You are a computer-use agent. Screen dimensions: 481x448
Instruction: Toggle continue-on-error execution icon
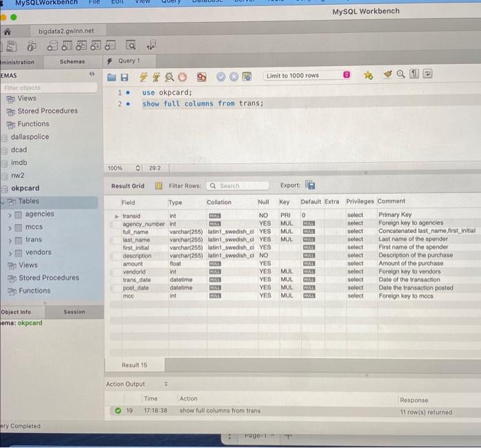click(x=201, y=77)
